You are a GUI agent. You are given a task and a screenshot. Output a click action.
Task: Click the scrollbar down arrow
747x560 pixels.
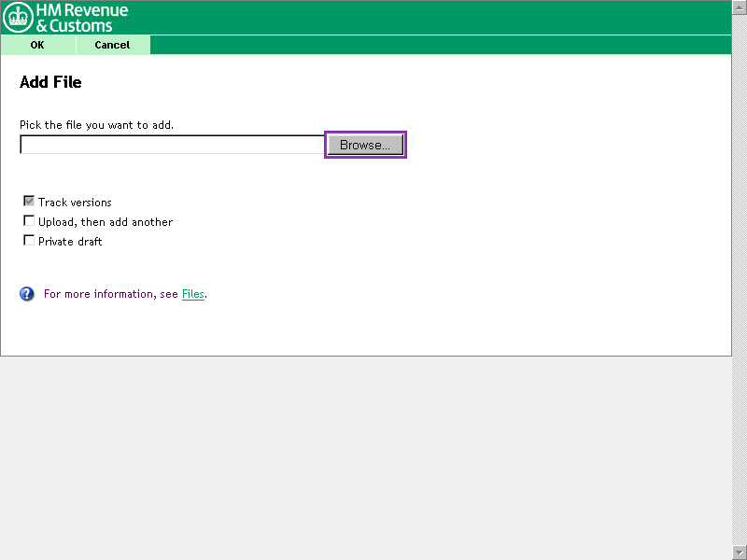click(x=740, y=553)
